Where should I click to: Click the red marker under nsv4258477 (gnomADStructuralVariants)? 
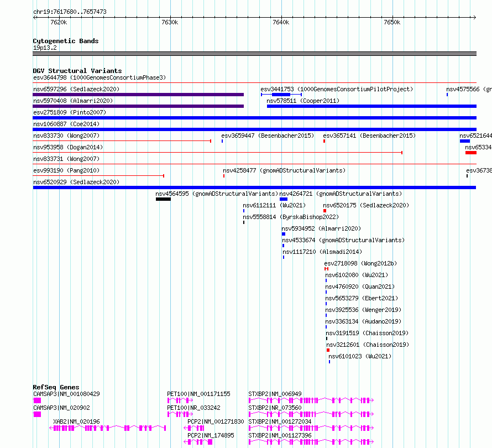click(x=224, y=176)
